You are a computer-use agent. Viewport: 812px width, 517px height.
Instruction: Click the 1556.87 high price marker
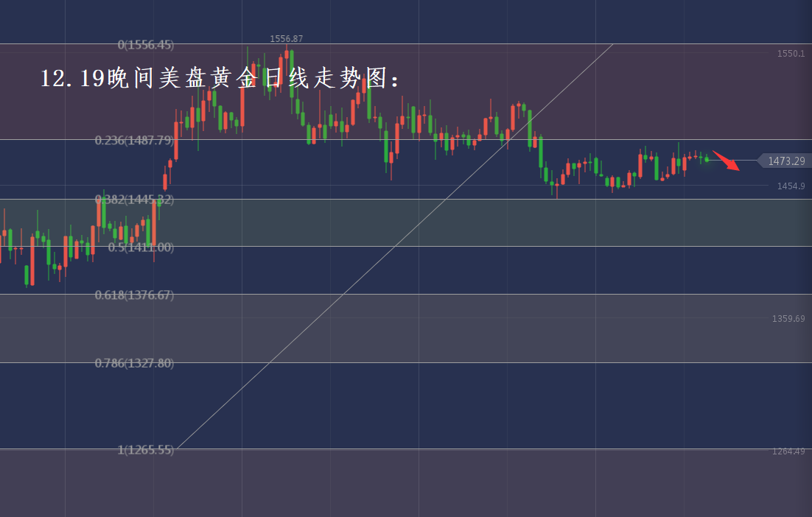(x=286, y=38)
